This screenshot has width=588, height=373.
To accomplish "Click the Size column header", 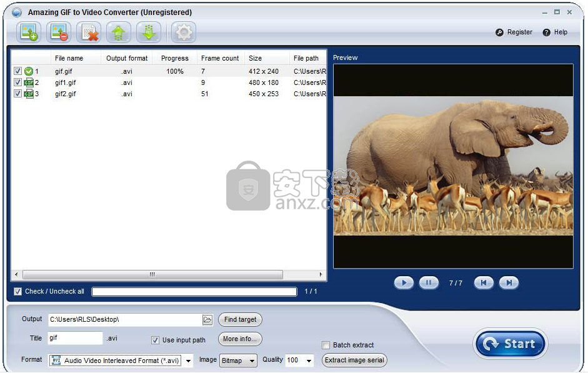I will point(267,58).
